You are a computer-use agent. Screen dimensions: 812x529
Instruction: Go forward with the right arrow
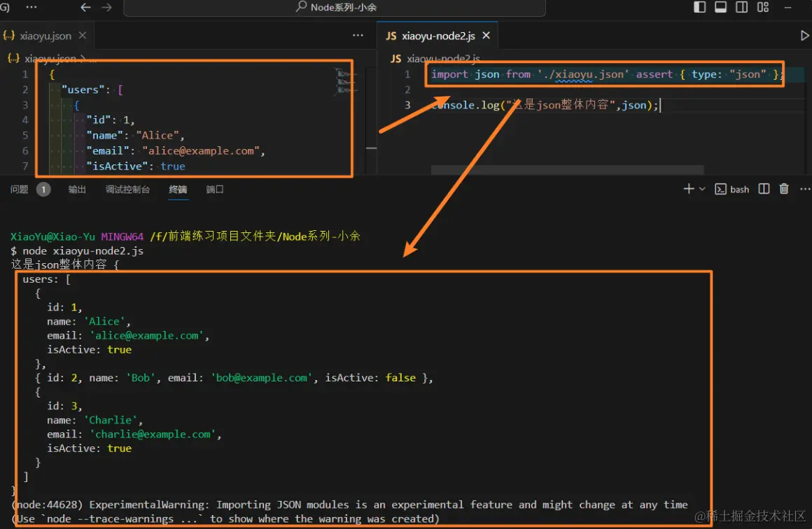pos(106,7)
